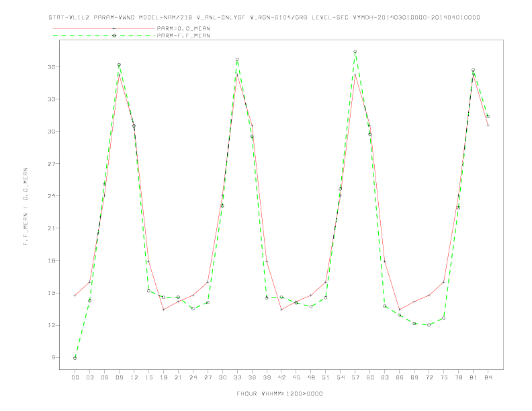Click y-axis tick label 27
The width and height of the screenshot is (532, 411).
pyautogui.click(x=52, y=164)
